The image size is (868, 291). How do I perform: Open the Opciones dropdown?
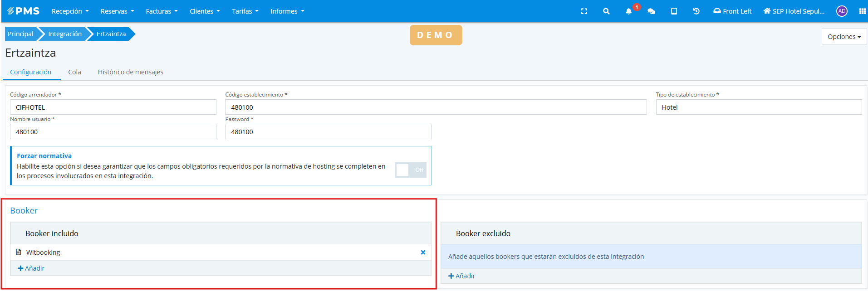pyautogui.click(x=844, y=37)
